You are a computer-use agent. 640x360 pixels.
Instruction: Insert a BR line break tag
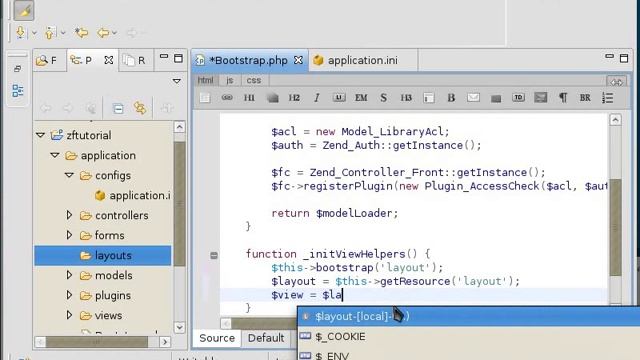coord(585,98)
